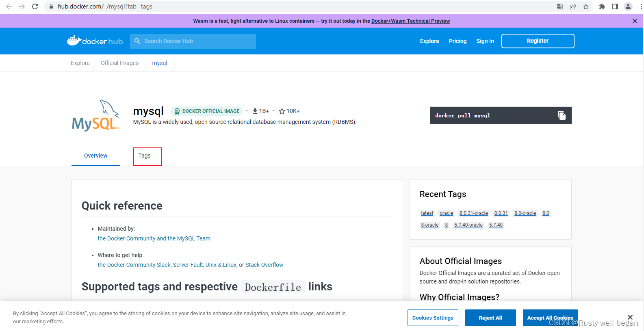The height and width of the screenshot is (331, 644).
Task: Copy the docker pull mysql command
Action: point(562,115)
